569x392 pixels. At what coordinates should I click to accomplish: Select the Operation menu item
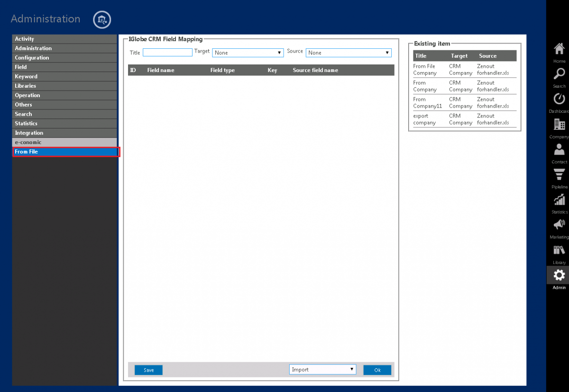pyautogui.click(x=64, y=95)
